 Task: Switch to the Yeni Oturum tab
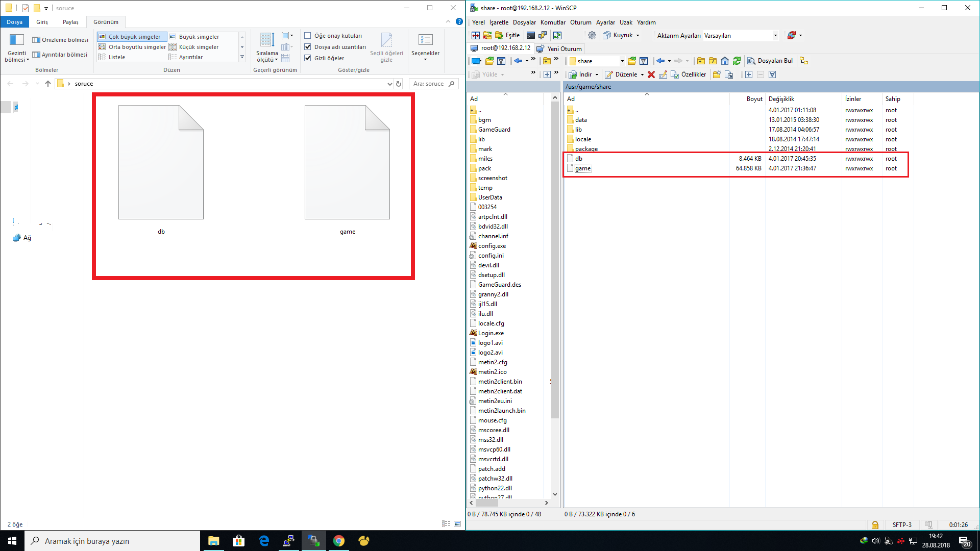pos(559,48)
